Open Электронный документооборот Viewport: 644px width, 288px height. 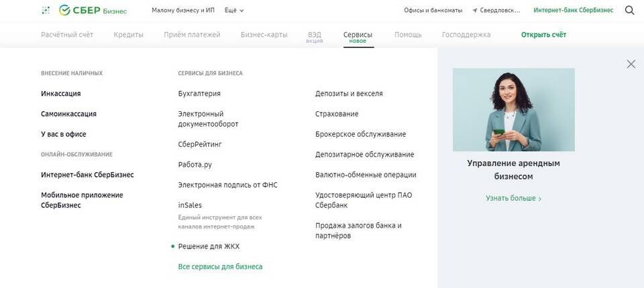click(208, 119)
